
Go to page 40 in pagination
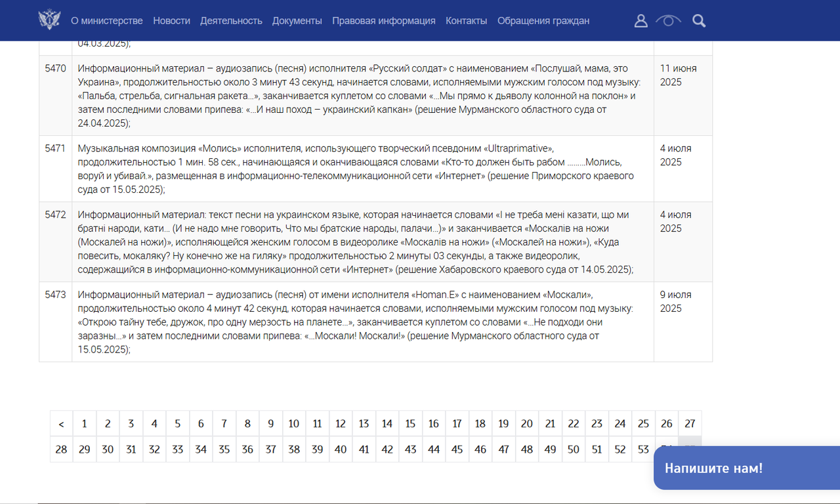341,450
